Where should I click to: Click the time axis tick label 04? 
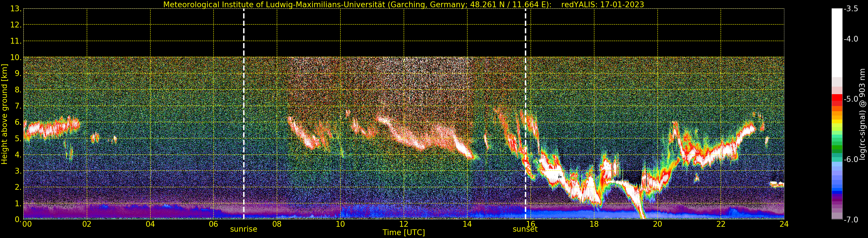pos(150,224)
